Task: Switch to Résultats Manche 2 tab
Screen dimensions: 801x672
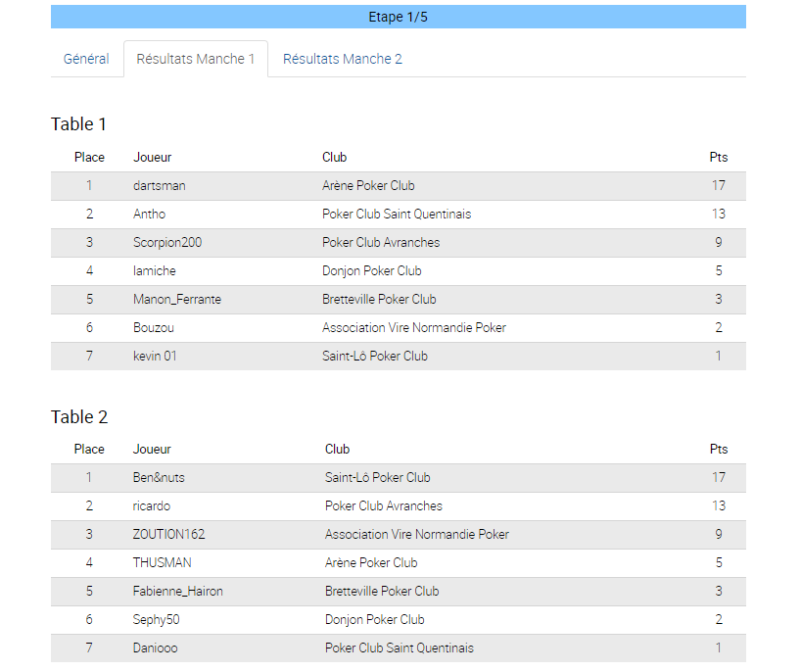Action: click(x=343, y=59)
